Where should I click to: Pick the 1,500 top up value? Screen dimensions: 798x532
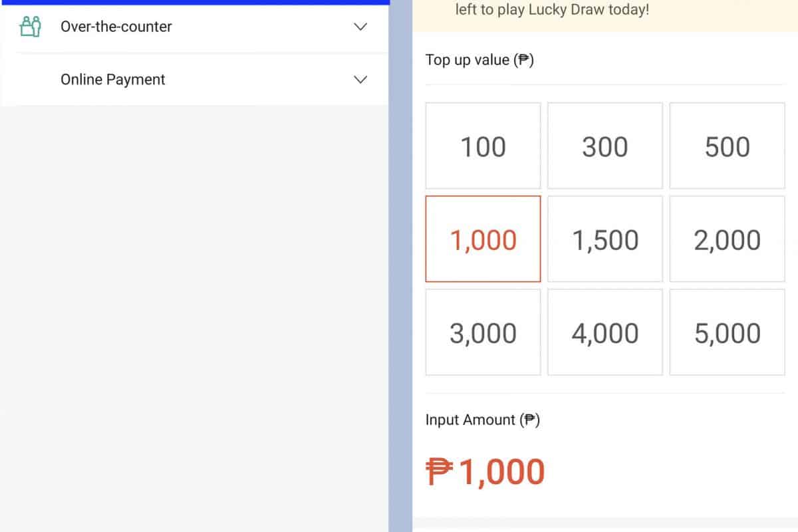point(604,239)
